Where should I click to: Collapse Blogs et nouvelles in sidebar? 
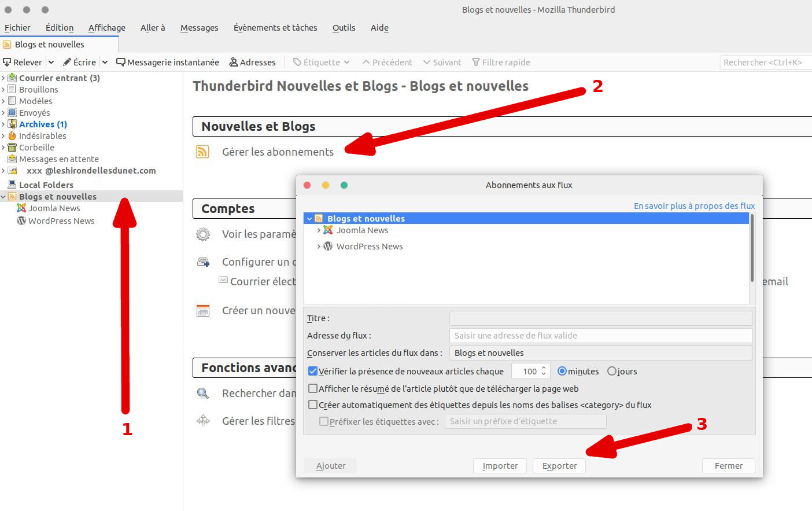3,197
